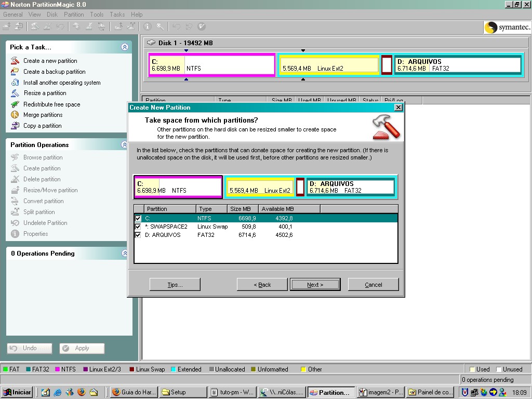Click the Type column header in the dialog
This screenshot has height=399, width=532.
click(212, 209)
